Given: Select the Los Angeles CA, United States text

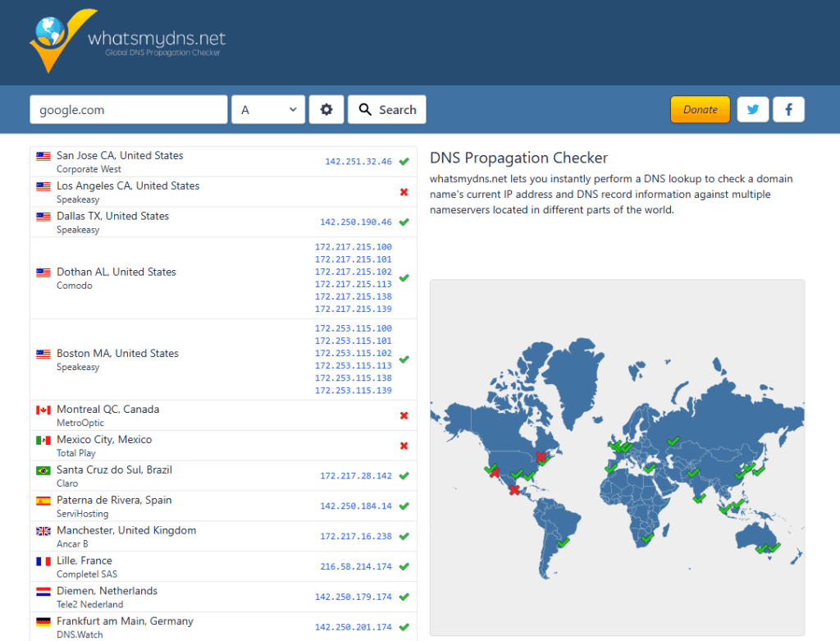Looking at the screenshot, I should click(x=128, y=185).
